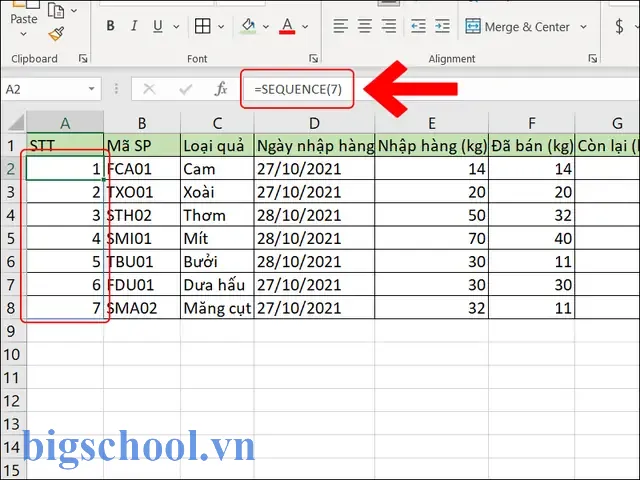
Task: Open Font settings dialog launcher
Action: (x=313, y=59)
